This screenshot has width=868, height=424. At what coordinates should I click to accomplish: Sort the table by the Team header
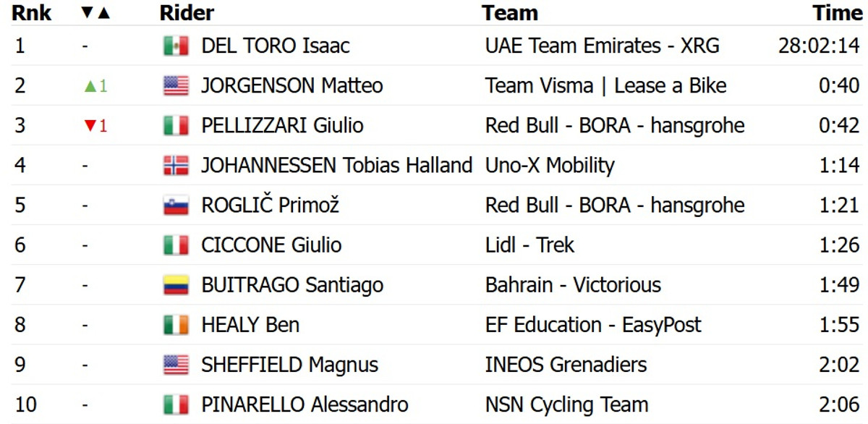(x=510, y=13)
